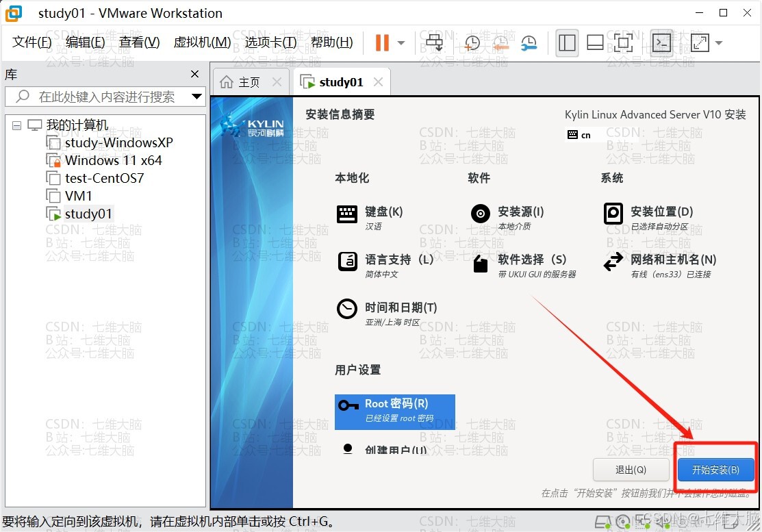Open Root 密码(R) settings

coord(394,412)
